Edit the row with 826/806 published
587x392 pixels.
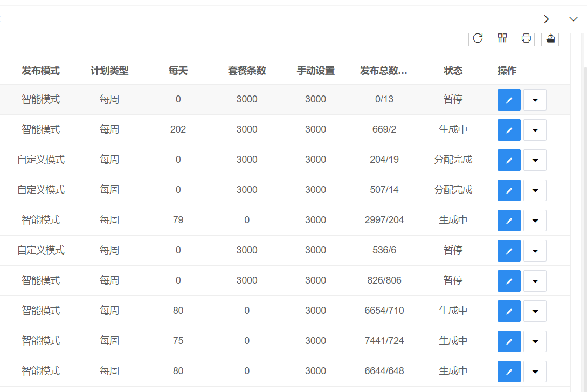(x=509, y=281)
